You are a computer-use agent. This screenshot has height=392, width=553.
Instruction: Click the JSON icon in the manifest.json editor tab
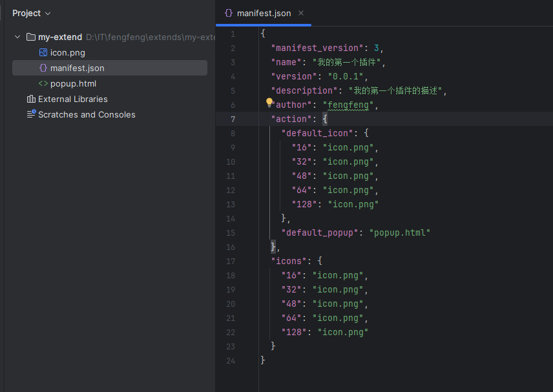click(228, 13)
